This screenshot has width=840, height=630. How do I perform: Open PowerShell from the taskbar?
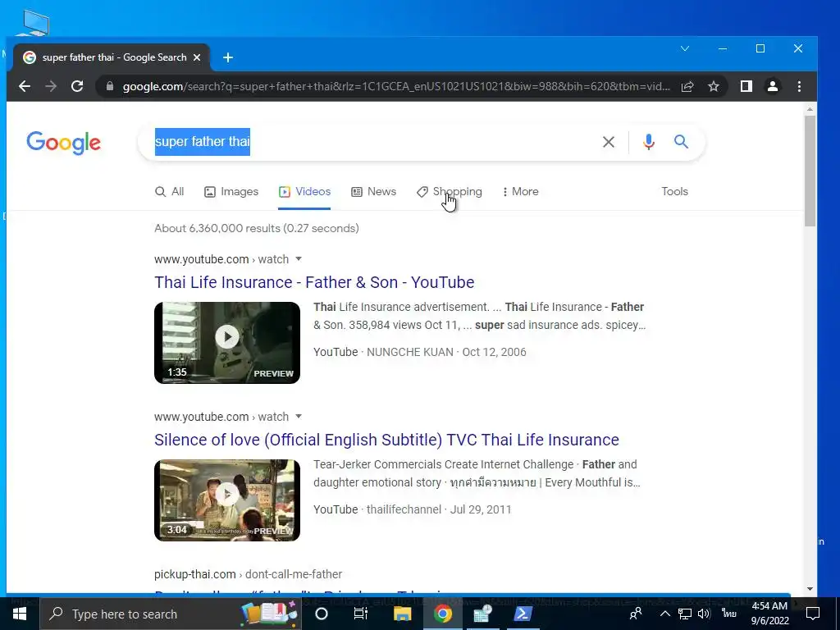(523, 614)
